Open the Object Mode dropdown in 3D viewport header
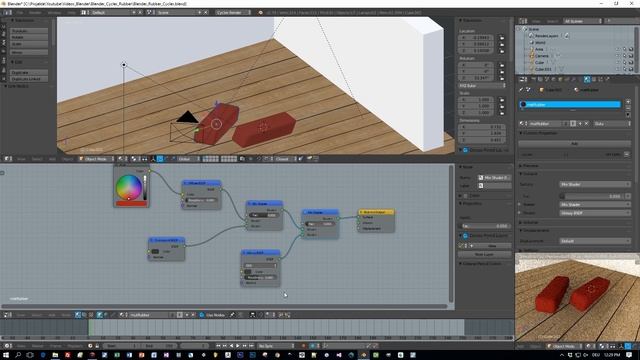 pos(97,159)
